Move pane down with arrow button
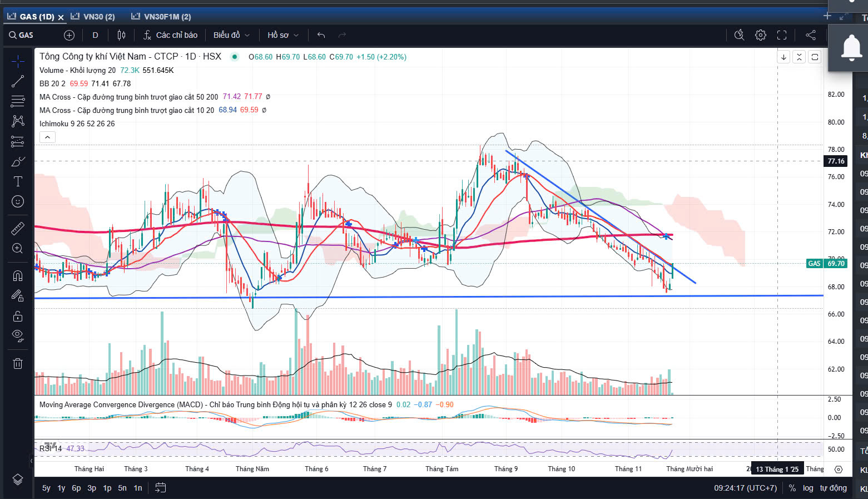The image size is (868, 499). pyautogui.click(x=783, y=57)
